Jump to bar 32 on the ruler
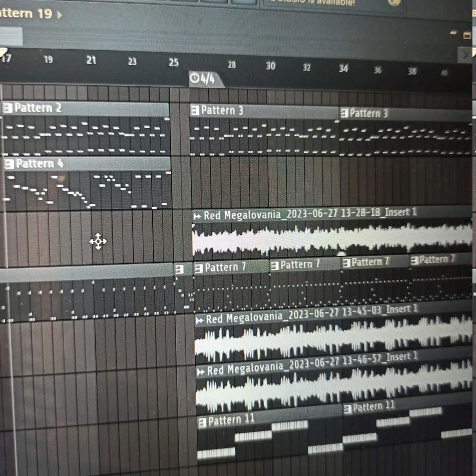Screen dimensions: 476x476 307,67
